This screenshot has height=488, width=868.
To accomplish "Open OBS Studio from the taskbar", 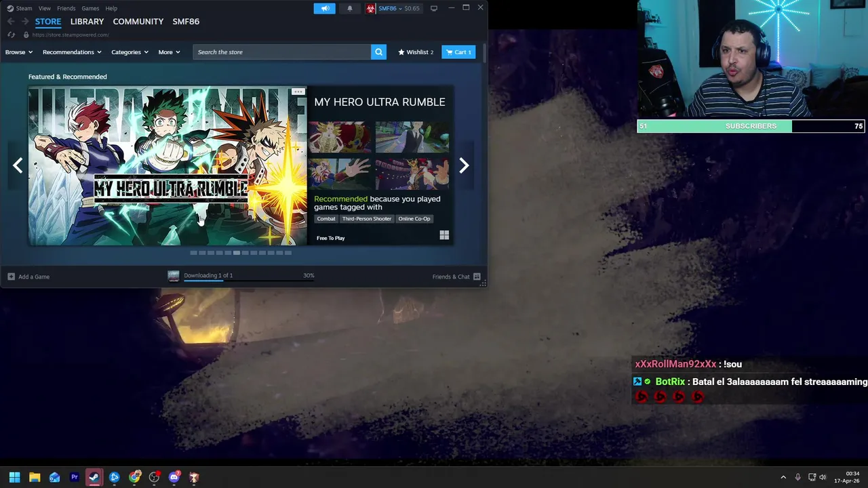I will pos(154,477).
